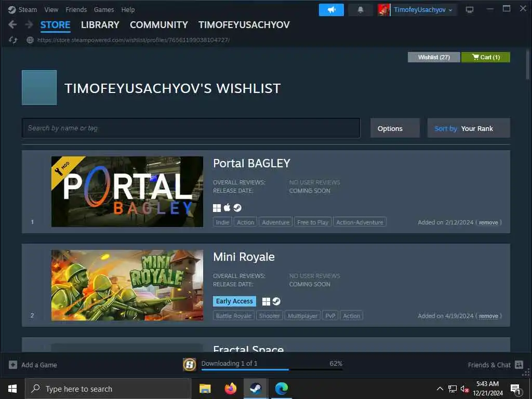The image size is (532, 399).
Task: Click the Indie tag on Portal BAGLEY
Action: (x=222, y=222)
